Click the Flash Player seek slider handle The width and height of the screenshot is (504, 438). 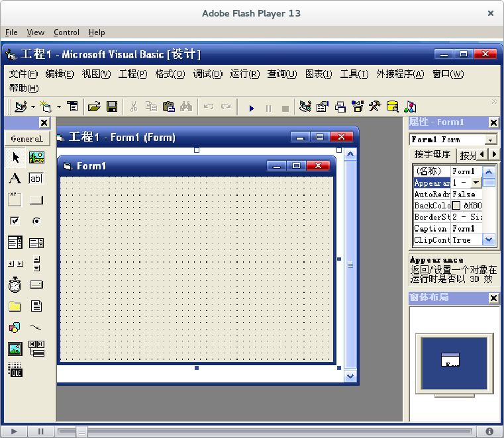tap(81, 431)
